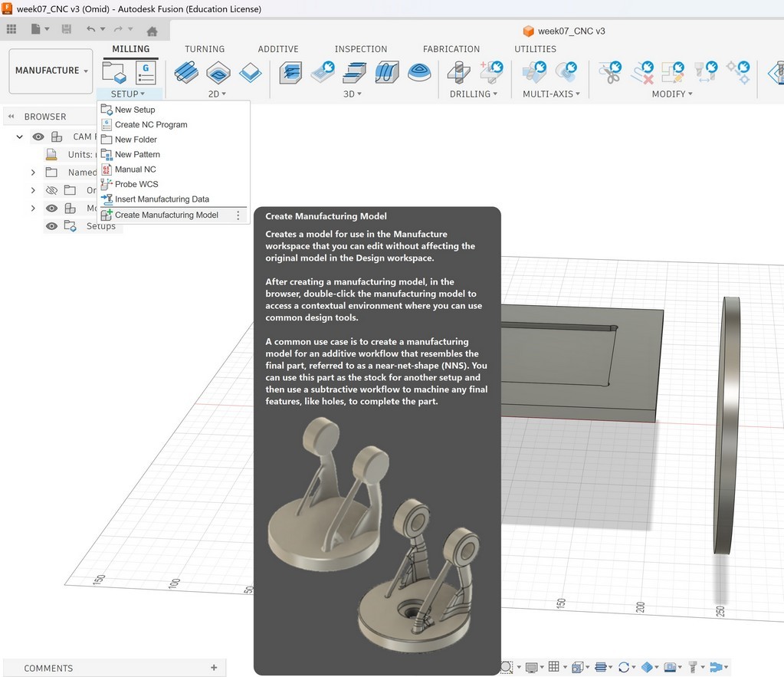Switch to the Turning ribbon tab
The height and width of the screenshot is (677, 784).
point(204,48)
